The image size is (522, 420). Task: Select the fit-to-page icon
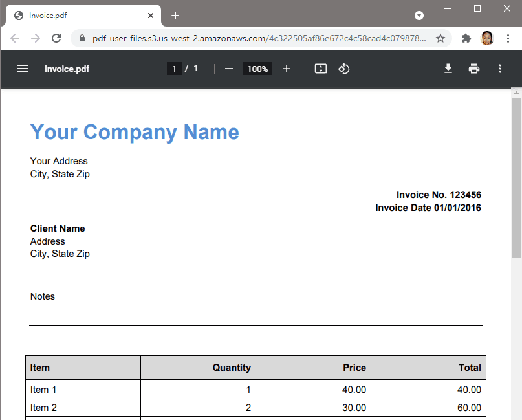coord(320,68)
